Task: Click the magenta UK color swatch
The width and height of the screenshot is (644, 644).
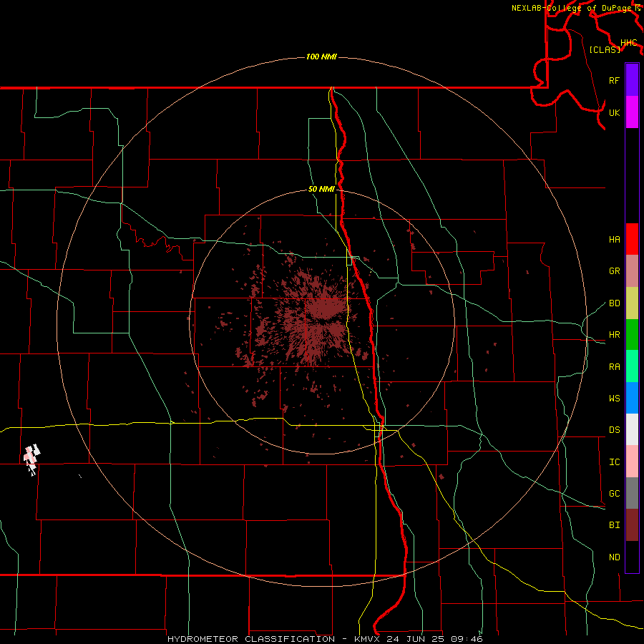Action: tap(632, 112)
